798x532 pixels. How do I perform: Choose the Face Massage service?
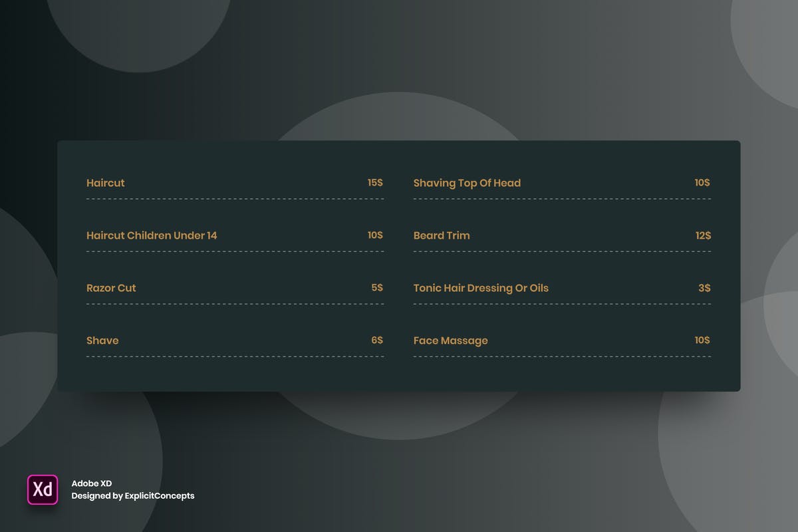450,340
